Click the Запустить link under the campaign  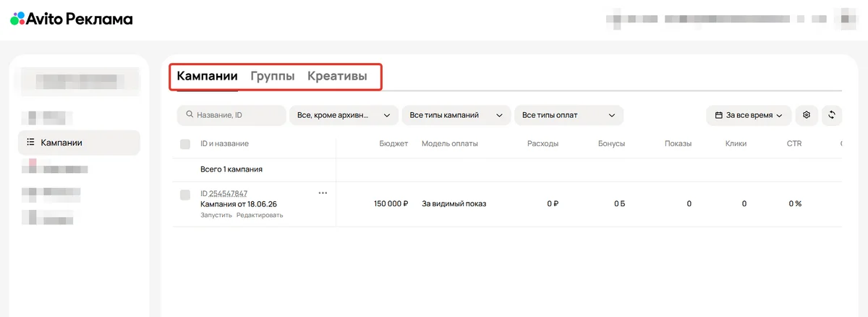point(216,215)
